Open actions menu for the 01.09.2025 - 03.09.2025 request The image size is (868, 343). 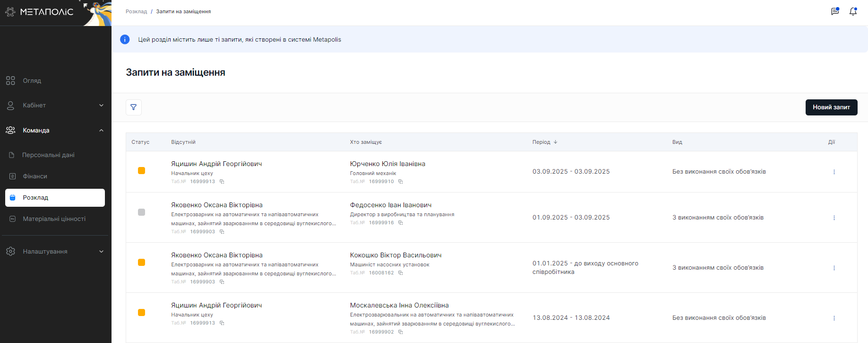click(x=834, y=218)
